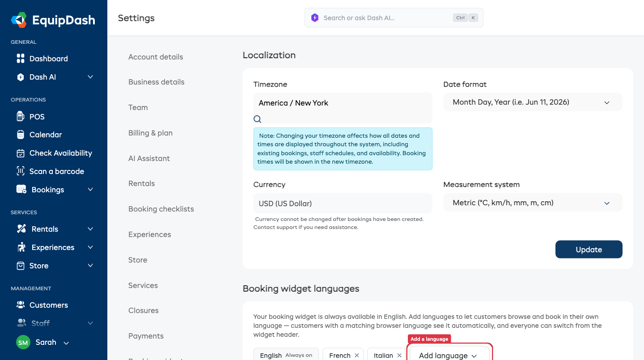The width and height of the screenshot is (644, 360).
Task: Click the Customers sidebar icon
Action: (x=20, y=305)
